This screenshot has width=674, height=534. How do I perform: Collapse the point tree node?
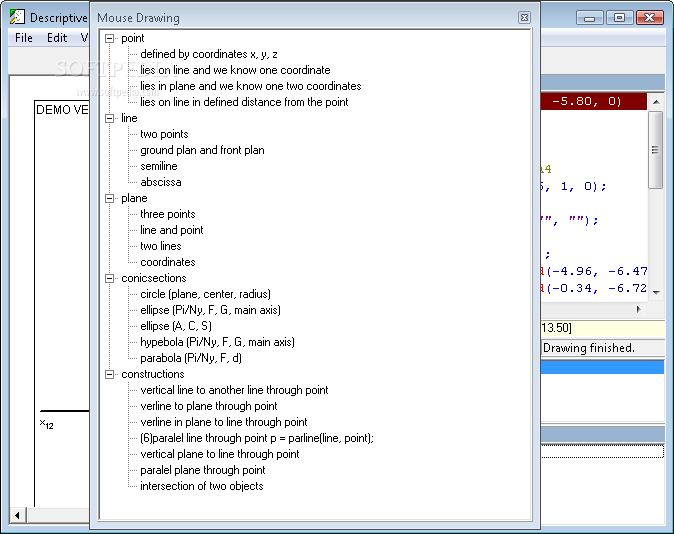tap(110, 38)
